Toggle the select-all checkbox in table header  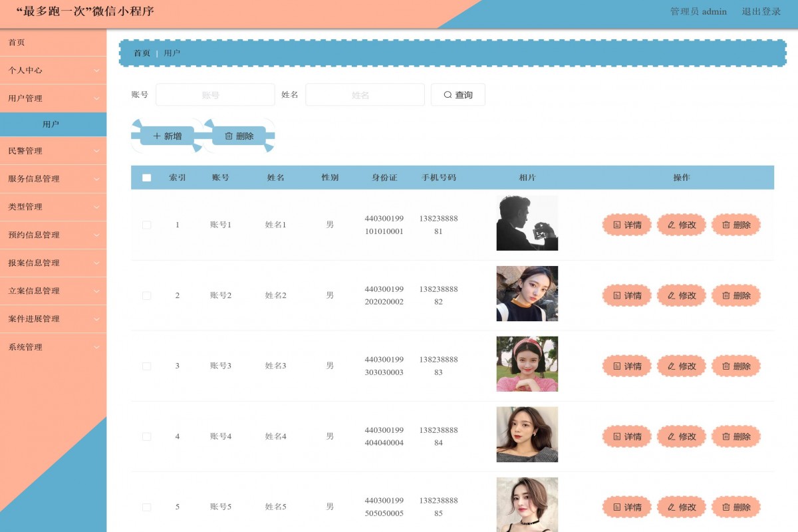coord(147,178)
